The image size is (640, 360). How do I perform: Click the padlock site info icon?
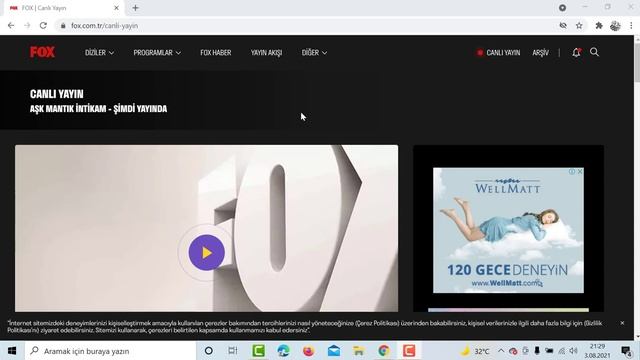(62, 26)
